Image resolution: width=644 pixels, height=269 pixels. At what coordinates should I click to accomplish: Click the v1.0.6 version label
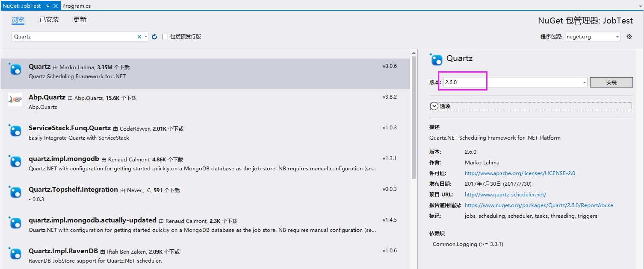pos(390,251)
